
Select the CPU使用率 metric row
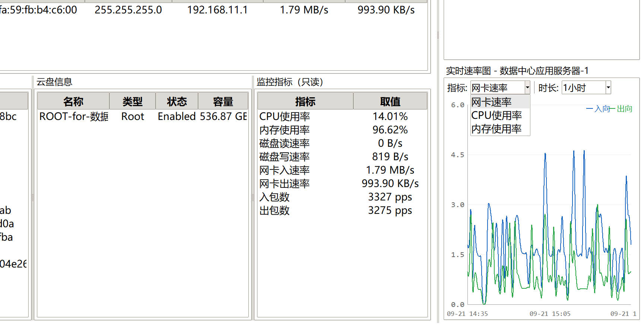click(x=342, y=117)
